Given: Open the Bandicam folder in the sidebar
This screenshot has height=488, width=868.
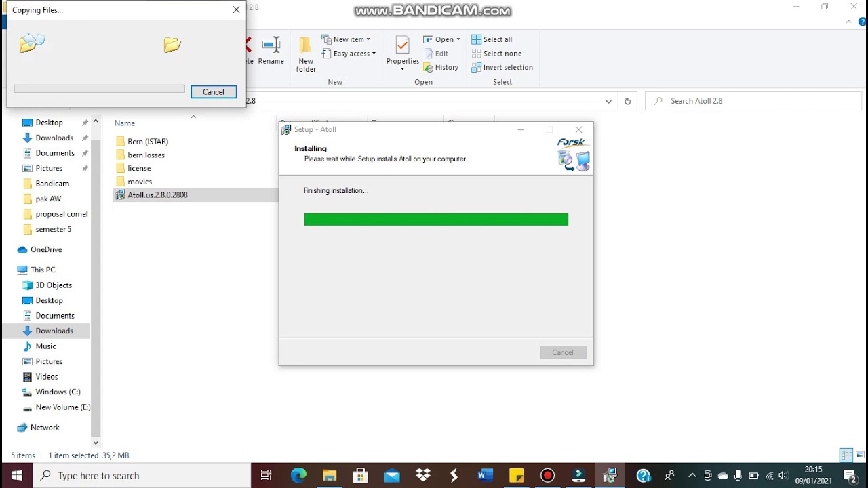Looking at the screenshot, I should coord(52,184).
